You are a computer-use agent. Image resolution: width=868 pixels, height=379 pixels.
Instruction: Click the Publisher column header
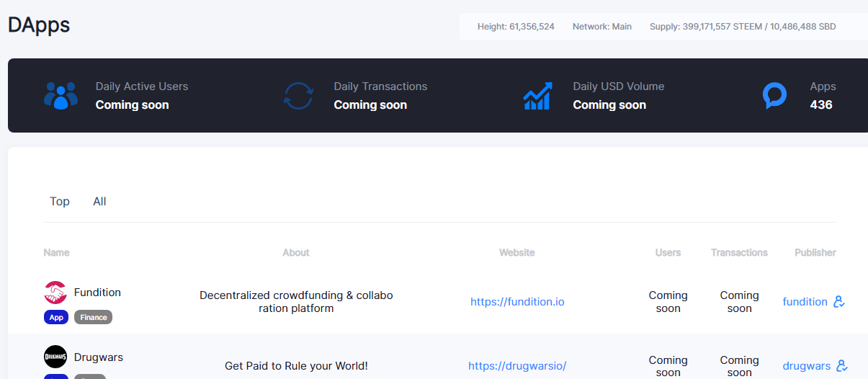815,253
